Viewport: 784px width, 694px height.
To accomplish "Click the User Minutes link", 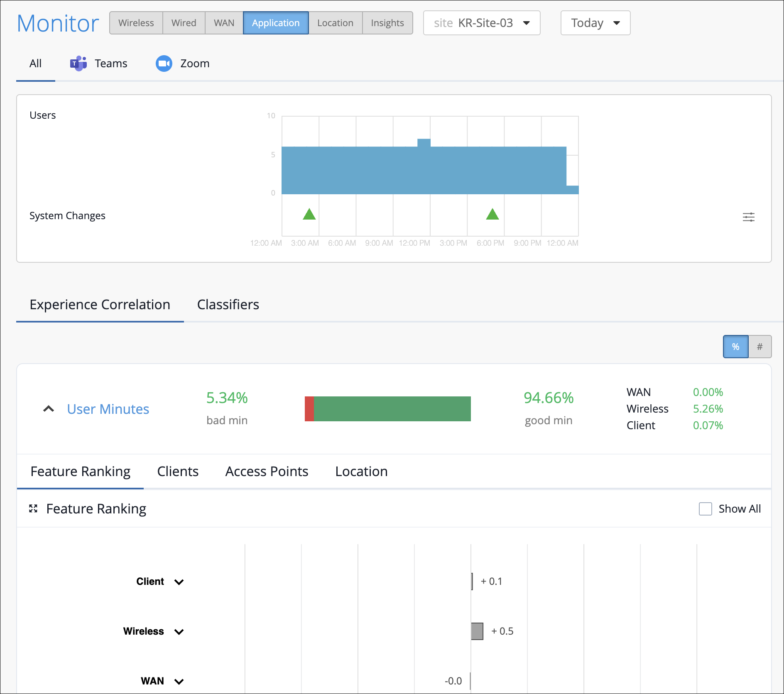I will 108,409.
